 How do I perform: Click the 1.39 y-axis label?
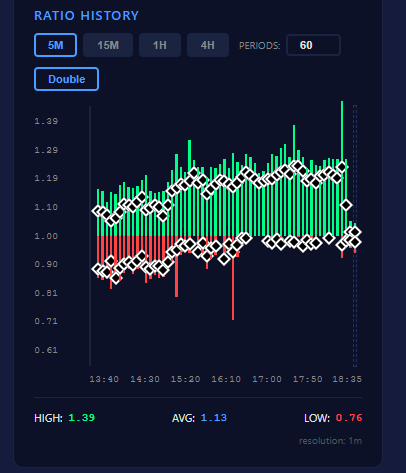[x=46, y=121]
